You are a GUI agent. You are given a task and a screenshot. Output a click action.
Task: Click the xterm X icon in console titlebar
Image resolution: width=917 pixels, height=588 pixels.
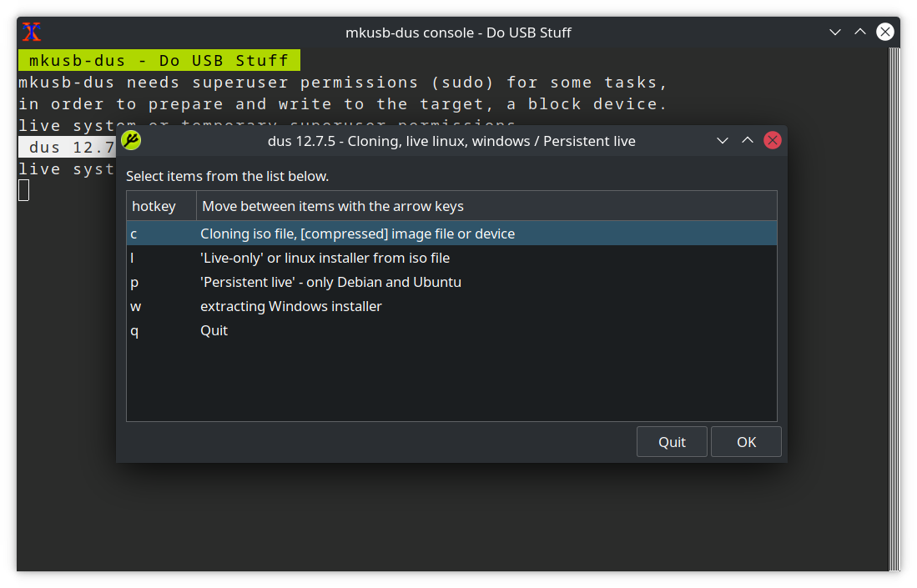32,33
